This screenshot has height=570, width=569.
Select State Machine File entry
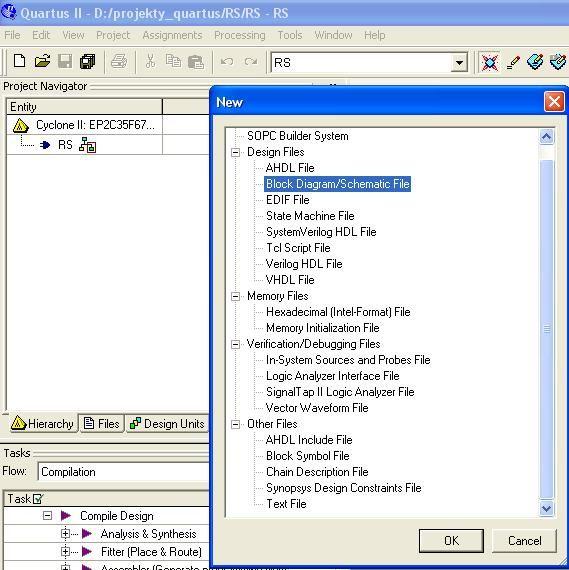click(x=310, y=216)
